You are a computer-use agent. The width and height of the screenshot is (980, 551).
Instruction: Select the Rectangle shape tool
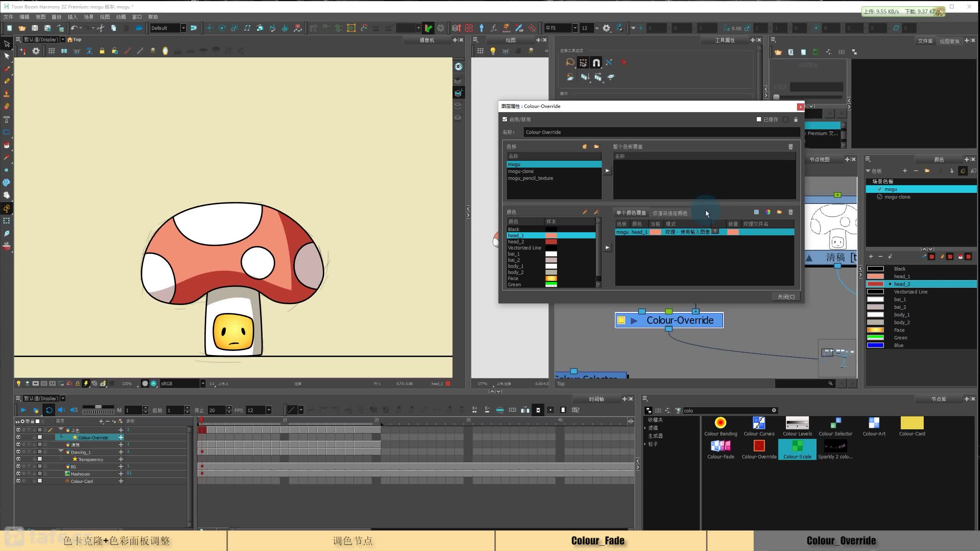coord(7,132)
